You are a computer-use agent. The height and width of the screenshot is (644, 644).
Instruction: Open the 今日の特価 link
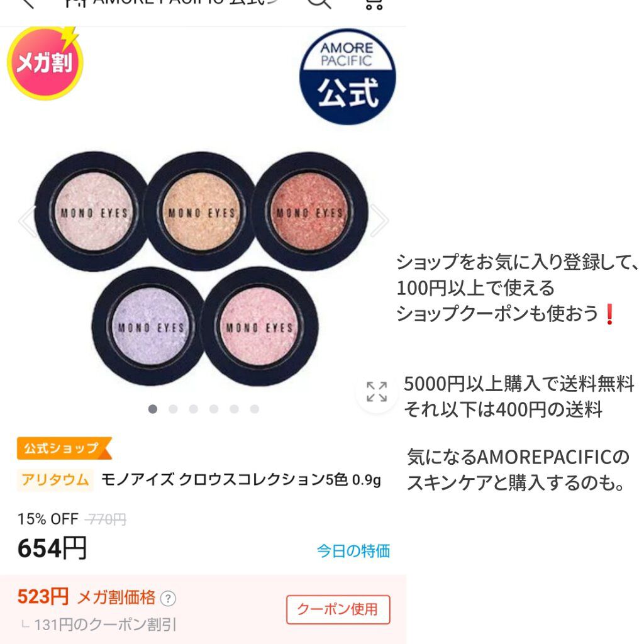(x=353, y=551)
